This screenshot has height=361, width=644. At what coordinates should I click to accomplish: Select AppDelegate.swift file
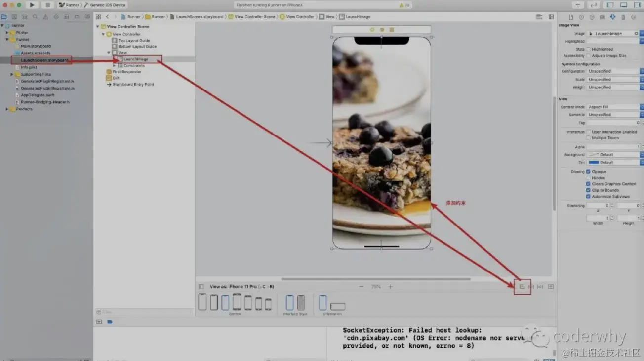pyautogui.click(x=38, y=95)
